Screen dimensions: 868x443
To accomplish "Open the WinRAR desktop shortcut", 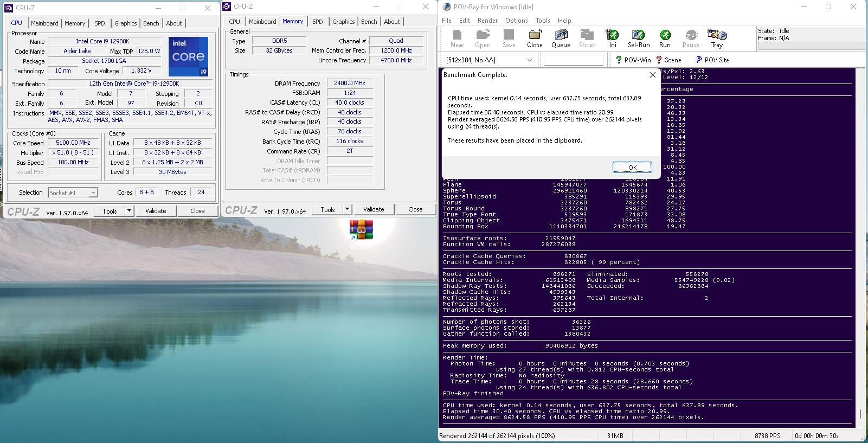I will (x=361, y=230).
